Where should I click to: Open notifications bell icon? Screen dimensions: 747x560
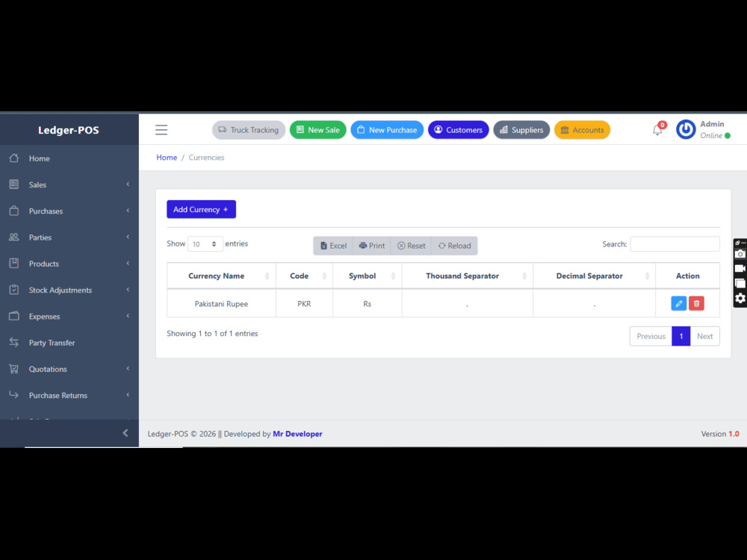point(657,129)
